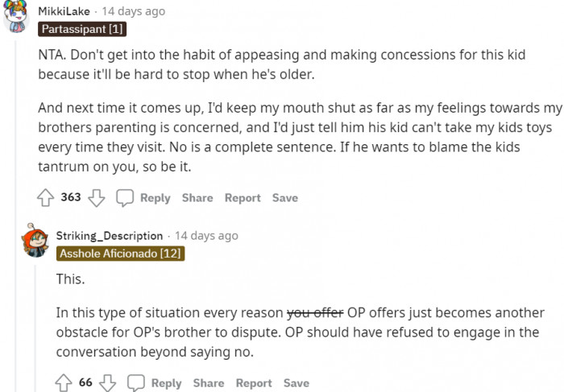Upvote Striking_Description's reply
The image size is (564, 392).
[64, 383]
